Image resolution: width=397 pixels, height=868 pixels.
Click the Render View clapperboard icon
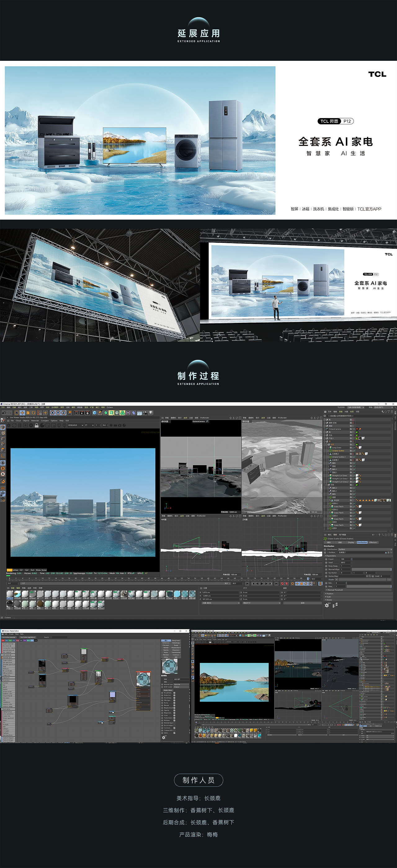pyautogui.click(x=76, y=413)
